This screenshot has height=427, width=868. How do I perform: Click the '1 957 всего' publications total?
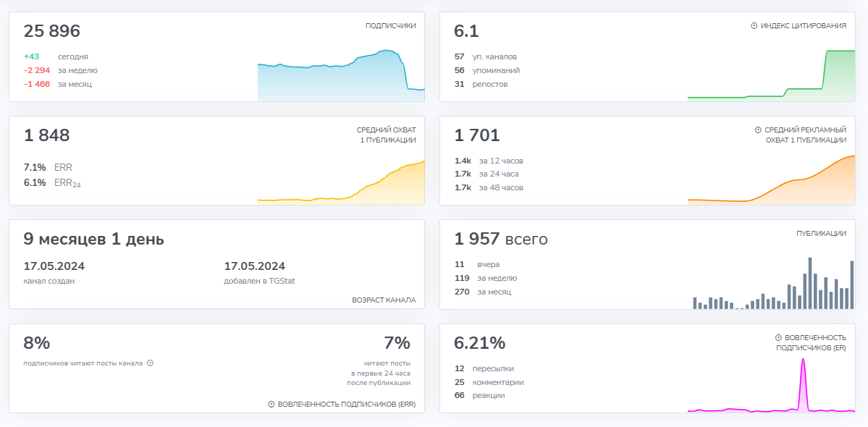501,240
